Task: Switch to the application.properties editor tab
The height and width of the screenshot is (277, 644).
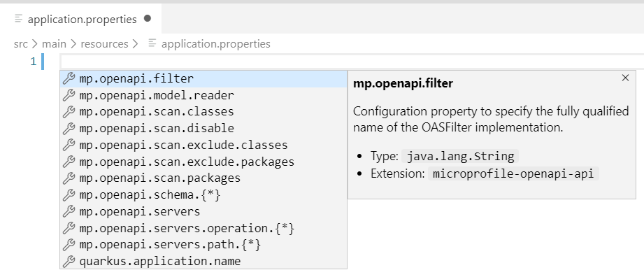Action: click(x=82, y=19)
